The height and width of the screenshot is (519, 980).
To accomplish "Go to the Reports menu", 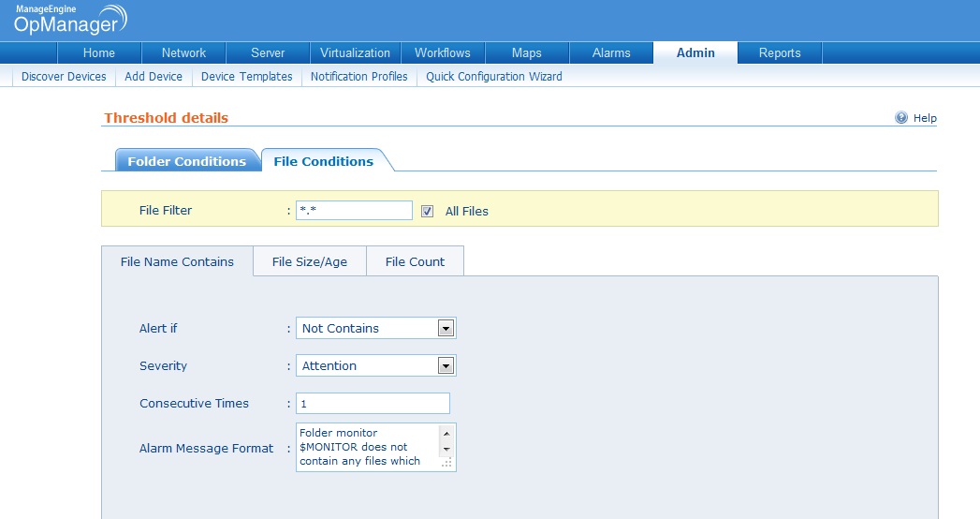I will 779,53.
